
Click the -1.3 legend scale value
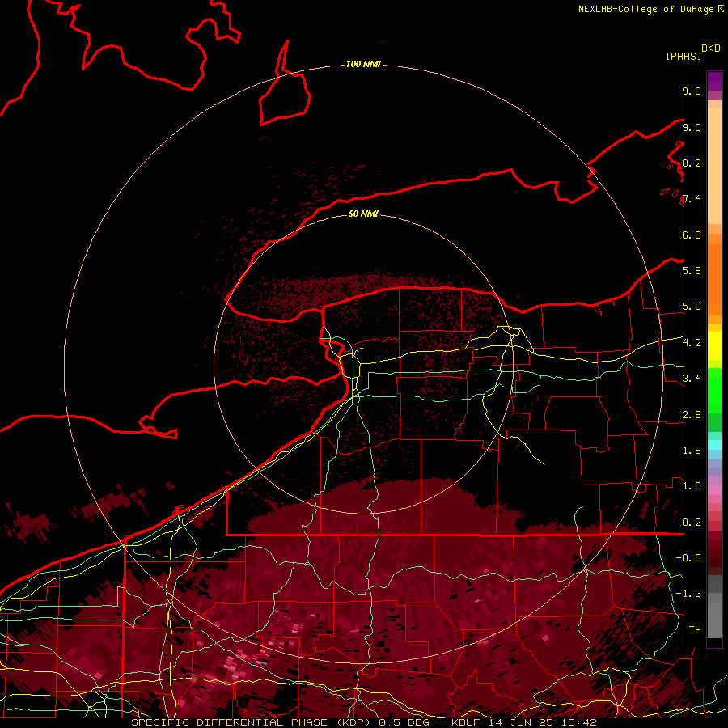(x=688, y=594)
